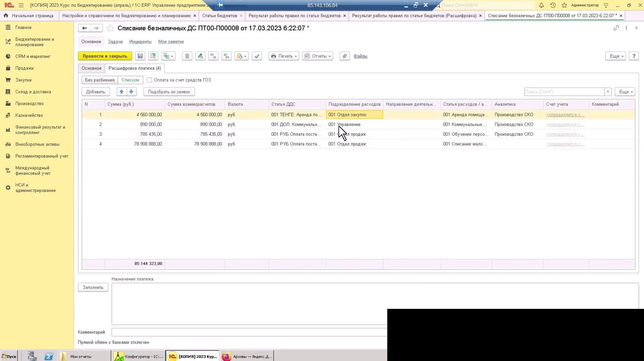Image resolution: width=644 pixels, height=361 pixels.
Task: Select Расшифровка платежа (4) tab
Action: pyautogui.click(x=135, y=68)
